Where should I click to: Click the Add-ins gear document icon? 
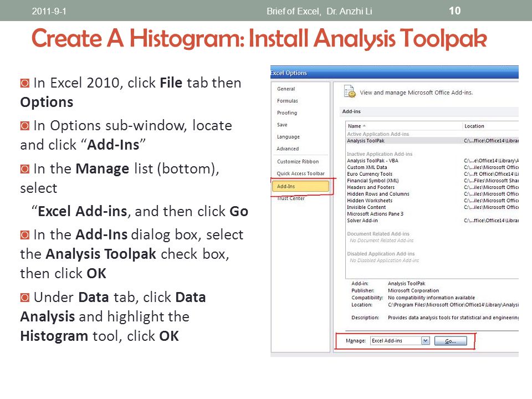click(x=350, y=91)
